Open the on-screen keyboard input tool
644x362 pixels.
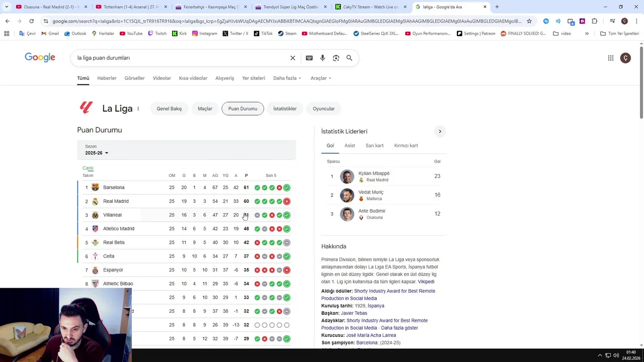[309, 58]
